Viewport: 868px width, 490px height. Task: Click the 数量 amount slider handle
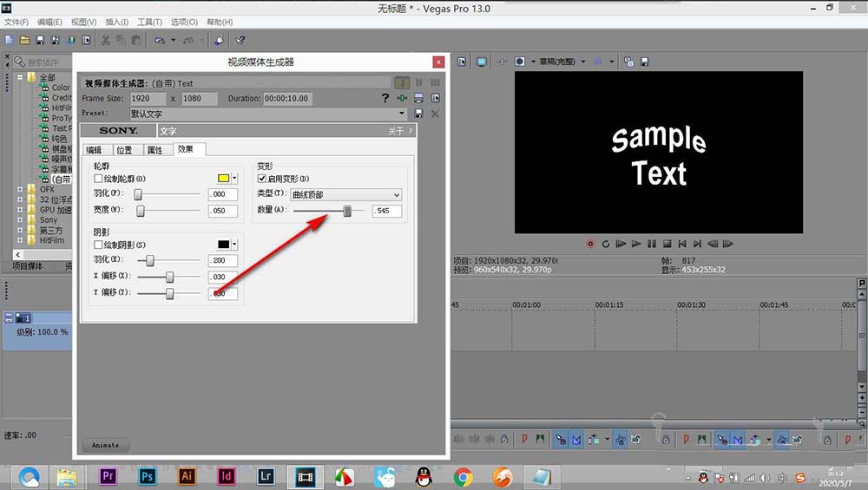pyautogui.click(x=347, y=211)
